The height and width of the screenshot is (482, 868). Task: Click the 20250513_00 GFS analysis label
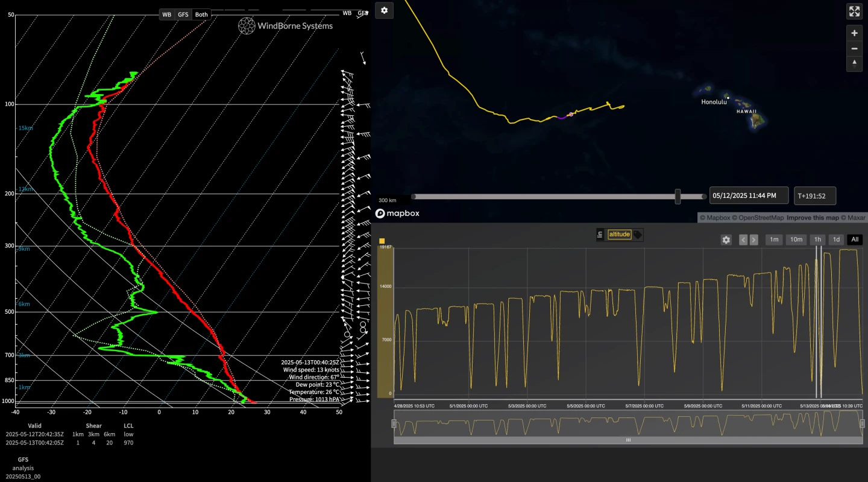coord(23,477)
